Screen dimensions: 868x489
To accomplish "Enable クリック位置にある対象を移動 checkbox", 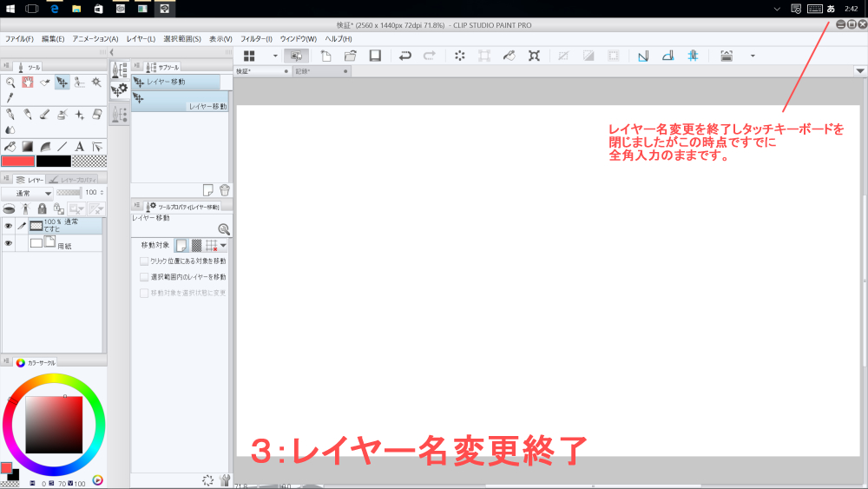I will coord(144,261).
